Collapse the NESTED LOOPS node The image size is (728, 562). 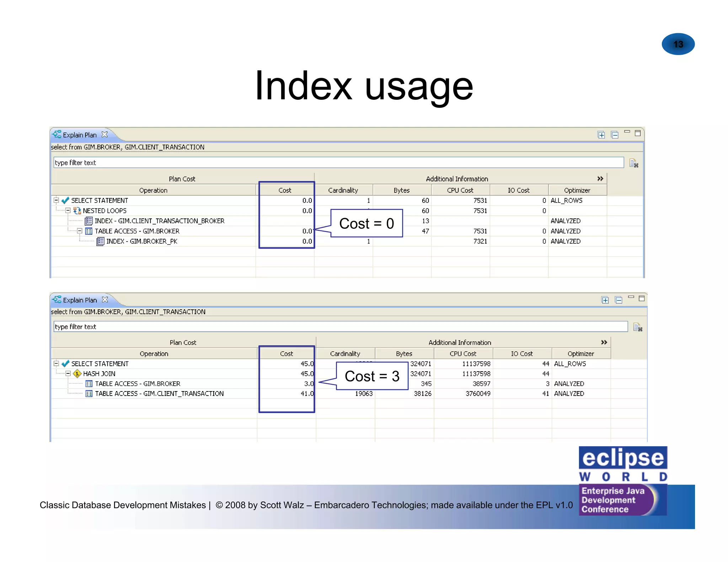[68, 211]
